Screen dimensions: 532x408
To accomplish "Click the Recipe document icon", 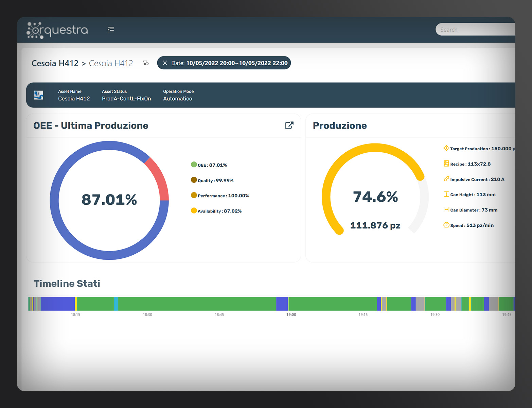I will pyautogui.click(x=446, y=164).
